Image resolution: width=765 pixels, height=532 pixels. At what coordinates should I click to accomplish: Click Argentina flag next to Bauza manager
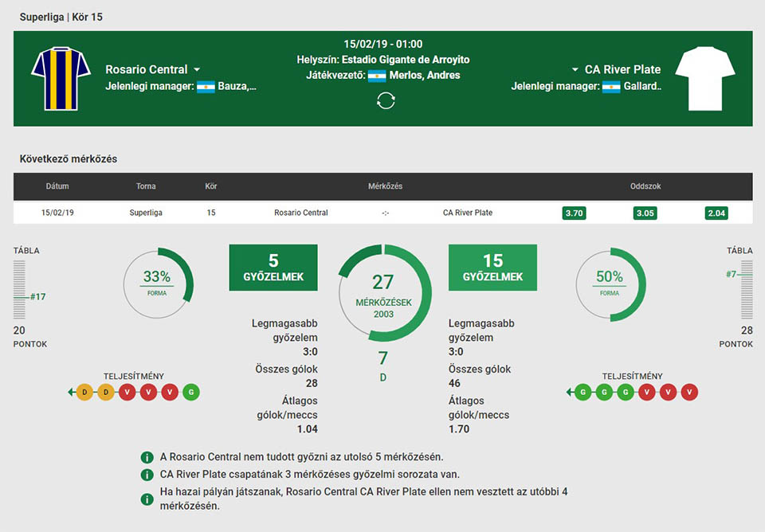206,87
